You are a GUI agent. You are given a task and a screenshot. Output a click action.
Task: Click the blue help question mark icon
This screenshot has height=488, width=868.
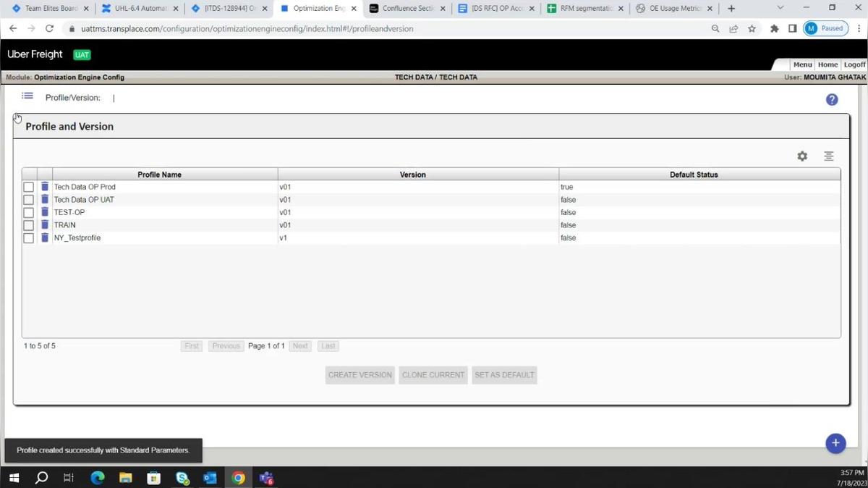click(x=832, y=100)
